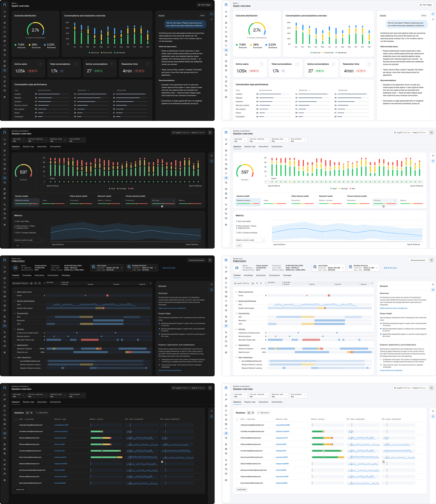This screenshot has height=504, width=436.
Task: Open Jane Cooper's kebab menu in dark Device view
Action: 122,268
